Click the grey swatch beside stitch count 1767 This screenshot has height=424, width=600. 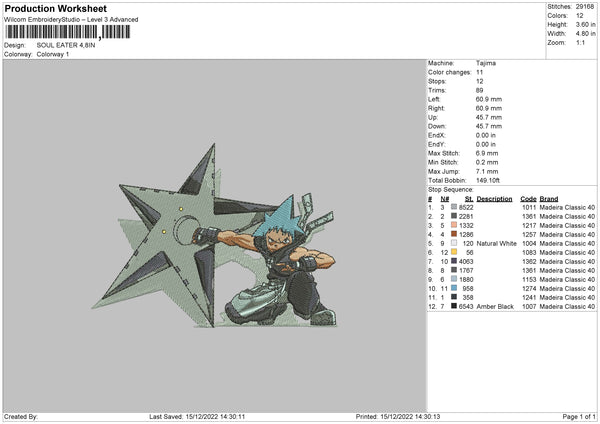pyautogui.click(x=454, y=270)
